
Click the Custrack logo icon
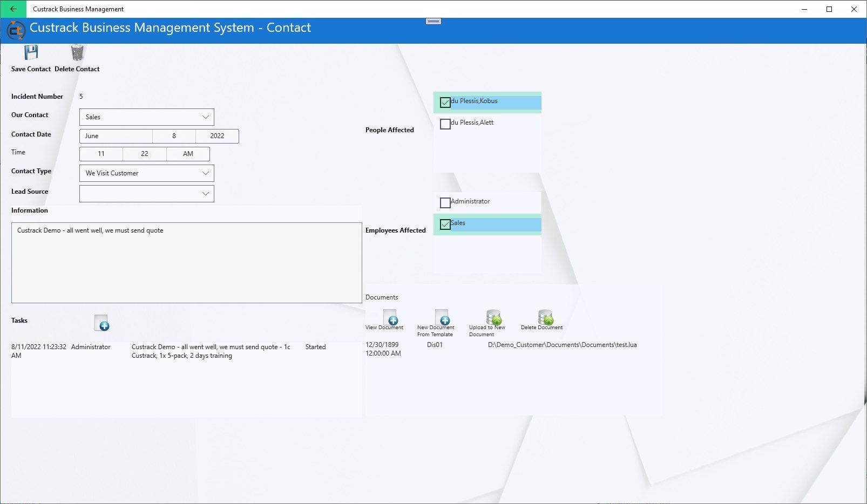pyautogui.click(x=16, y=30)
